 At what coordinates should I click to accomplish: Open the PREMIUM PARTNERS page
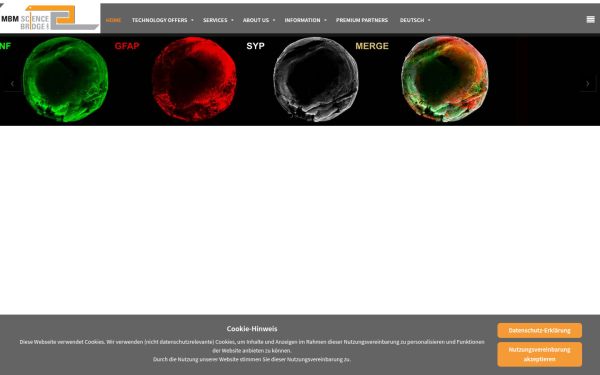[362, 20]
